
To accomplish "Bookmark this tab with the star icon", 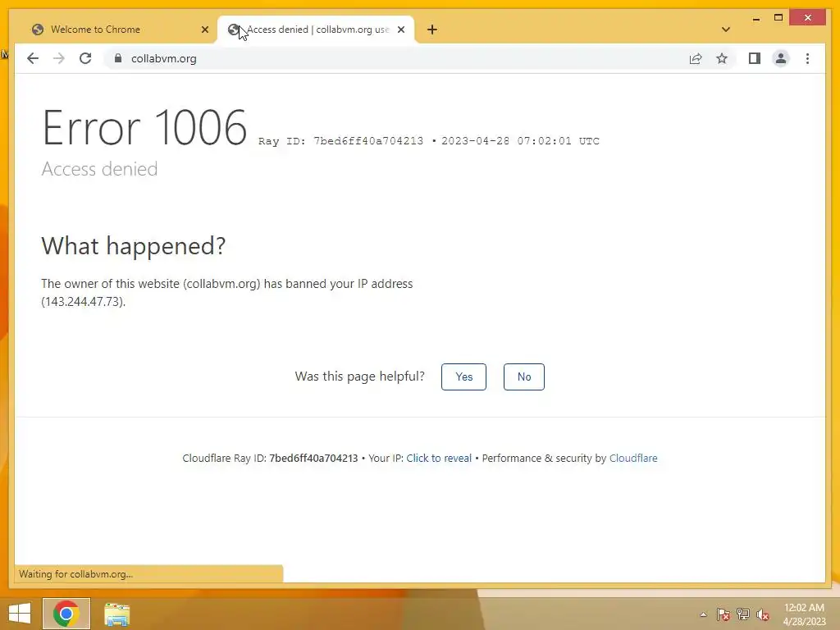I will click(x=722, y=58).
